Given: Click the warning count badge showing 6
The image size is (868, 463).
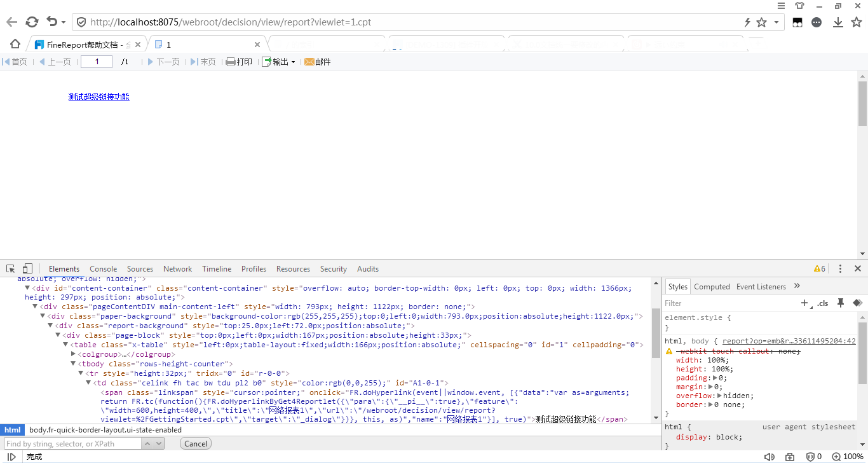Looking at the screenshot, I should [820, 269].
